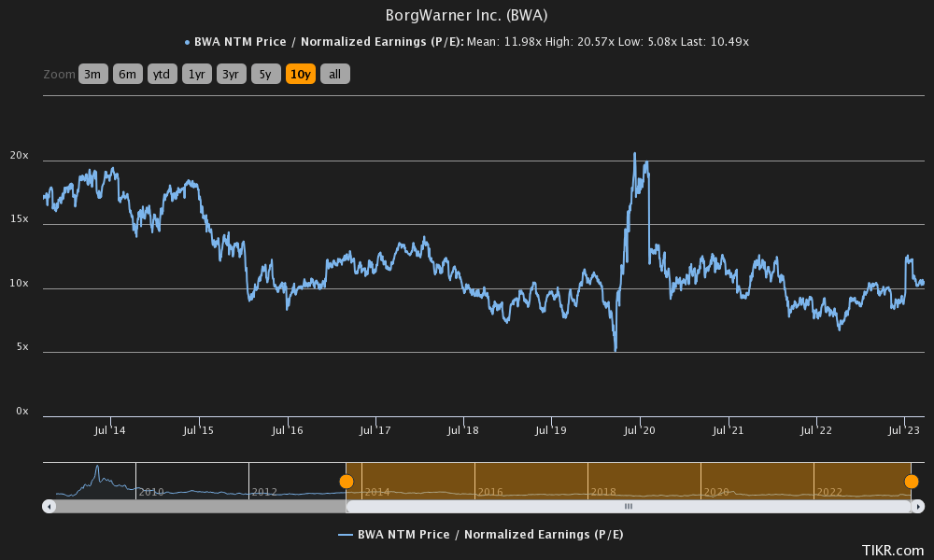Click the Mean: 11.98x statistic text

(504, 42)
